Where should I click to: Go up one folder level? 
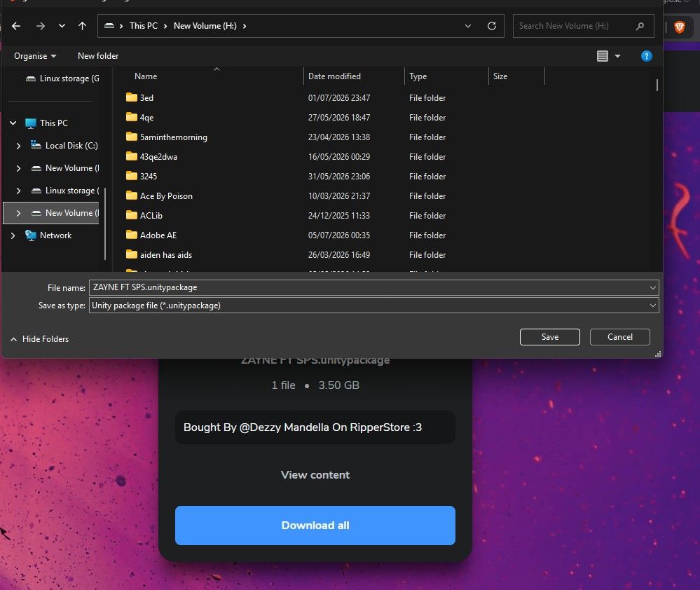coord(82,26)
